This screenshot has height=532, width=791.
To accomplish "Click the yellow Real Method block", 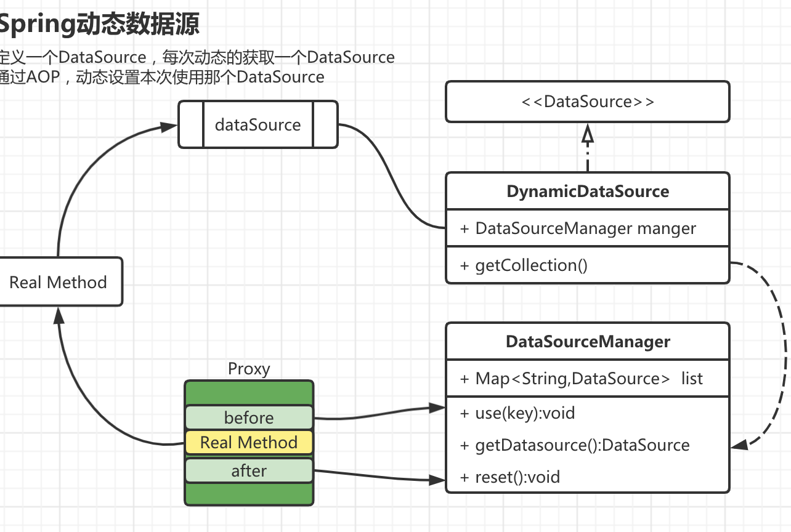I will click(x=249, y=443).
